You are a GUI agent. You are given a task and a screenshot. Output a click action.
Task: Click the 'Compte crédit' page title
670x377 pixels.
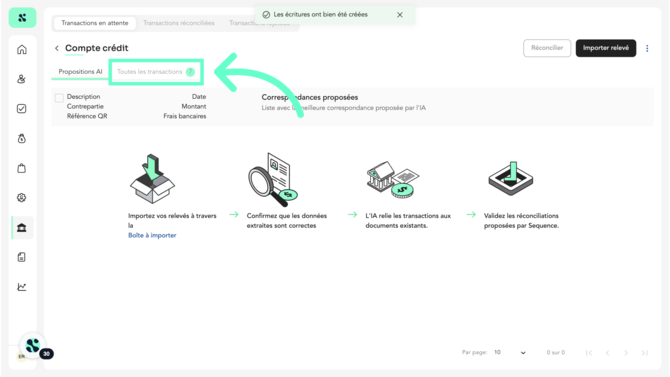(97, 48)
